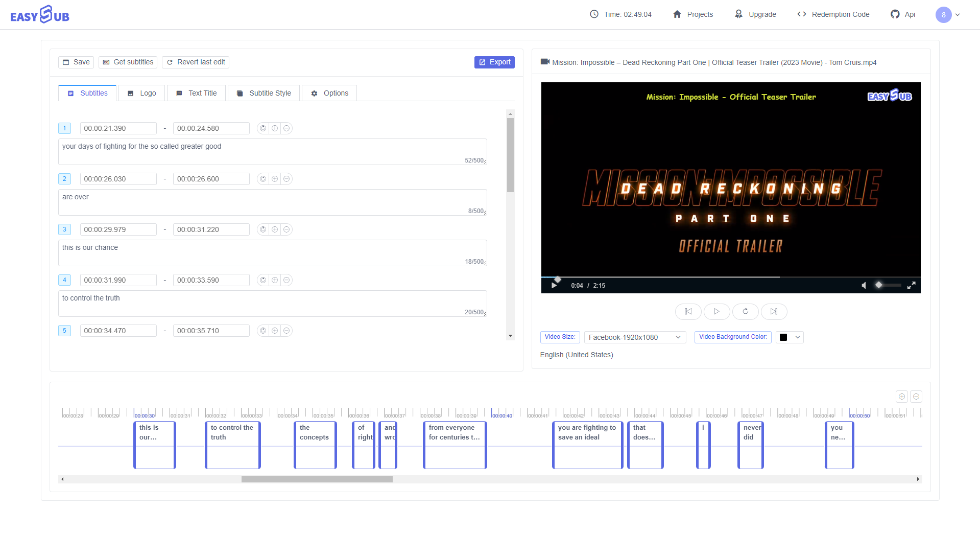Jump to the previous subtitle segment

(x=688, y=311)
